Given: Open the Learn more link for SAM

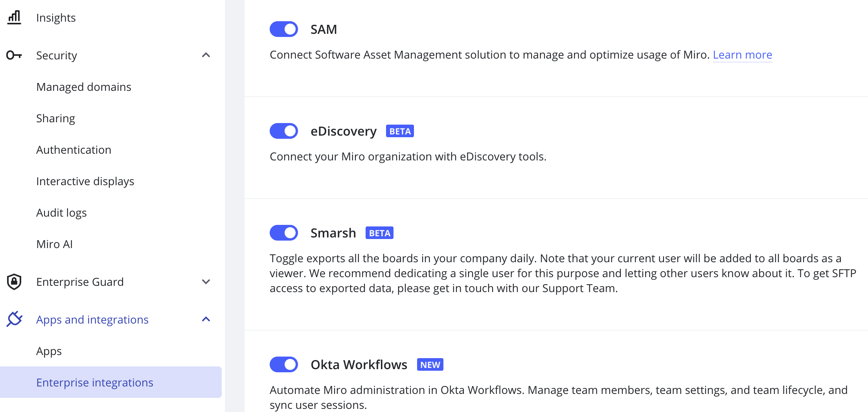Looking at the screenshot, I should 742,55.
